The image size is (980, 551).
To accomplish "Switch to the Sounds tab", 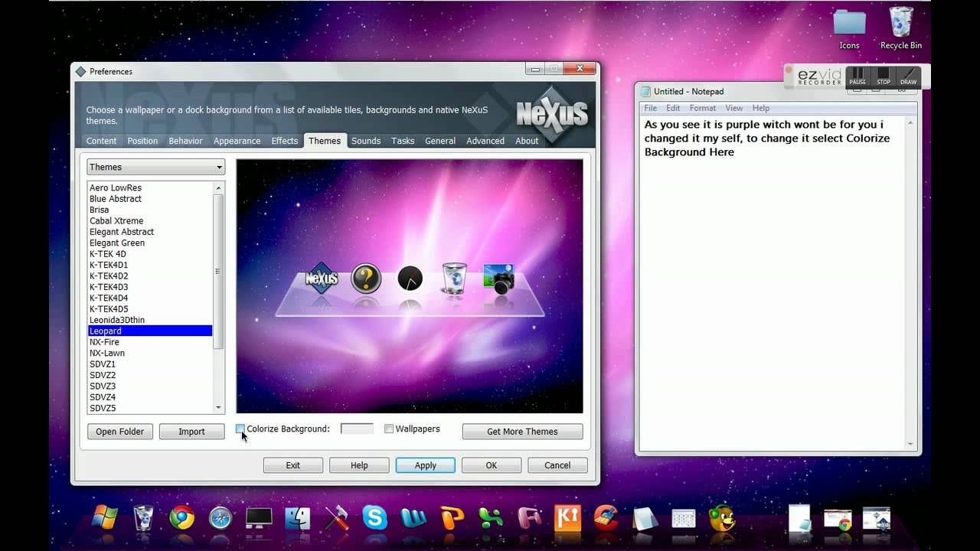I will pyautogui.click(x=366, y=141).
